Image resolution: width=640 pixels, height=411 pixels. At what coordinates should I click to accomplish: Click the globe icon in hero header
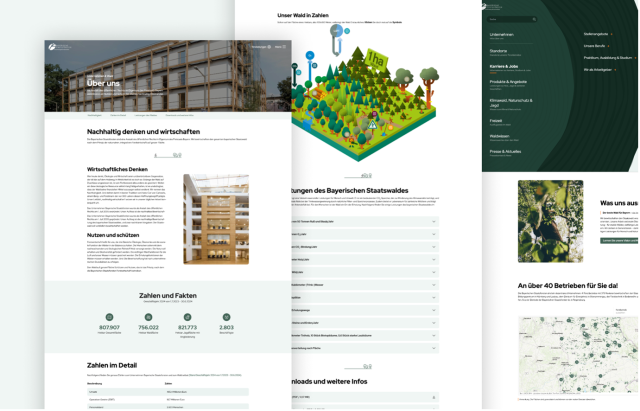click(x=269, y=47)
